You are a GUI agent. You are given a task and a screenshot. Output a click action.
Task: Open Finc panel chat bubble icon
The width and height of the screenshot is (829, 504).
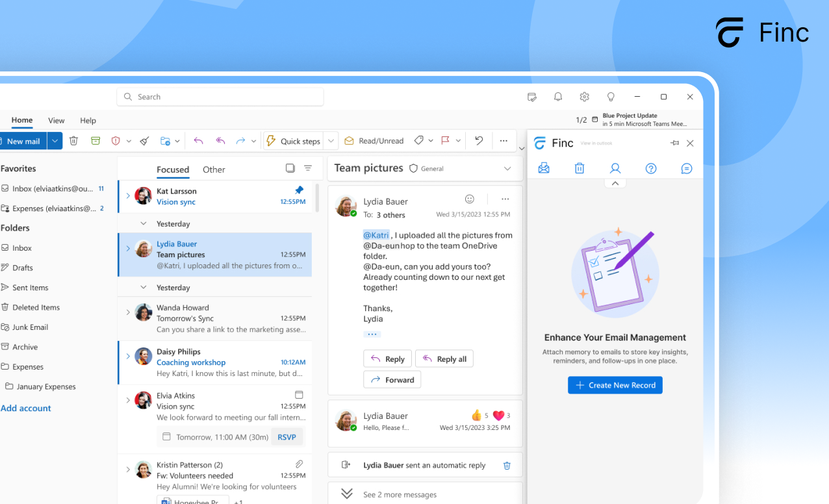686,169
